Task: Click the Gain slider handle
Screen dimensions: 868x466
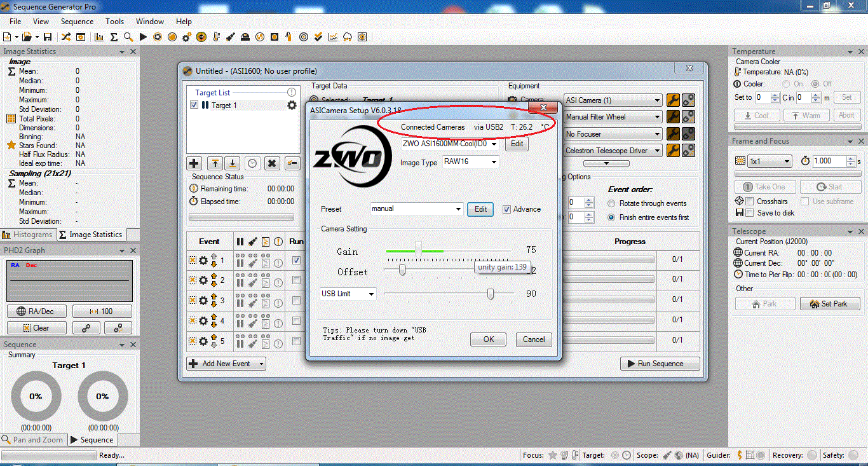Action: click(x=418, y=248)
